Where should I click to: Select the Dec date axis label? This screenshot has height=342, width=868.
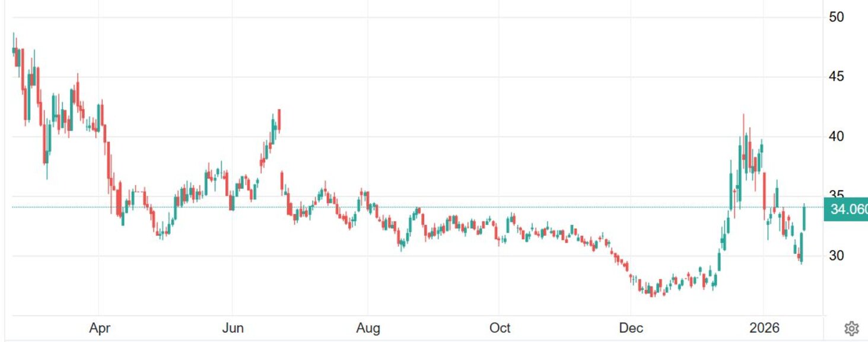tap(630, 328)
